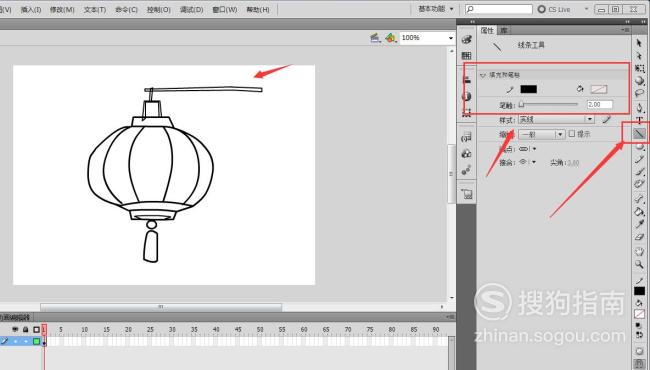Select the 3D Rotation tool

pos(640,81)
